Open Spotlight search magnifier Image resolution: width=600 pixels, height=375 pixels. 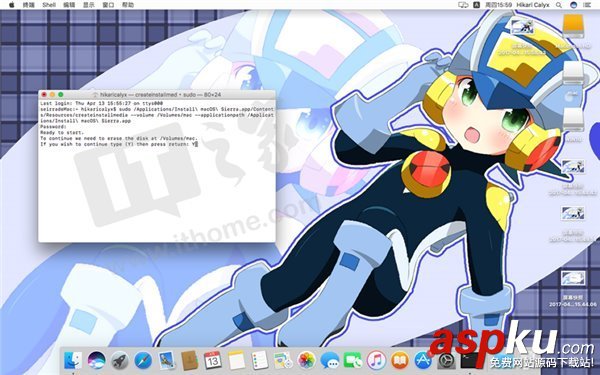pos(559,5)
